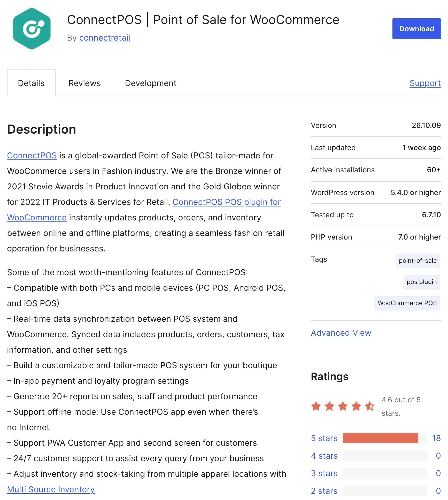Open the ConnectPOS link in description
The image size is (448, 500).
[32, 155]
